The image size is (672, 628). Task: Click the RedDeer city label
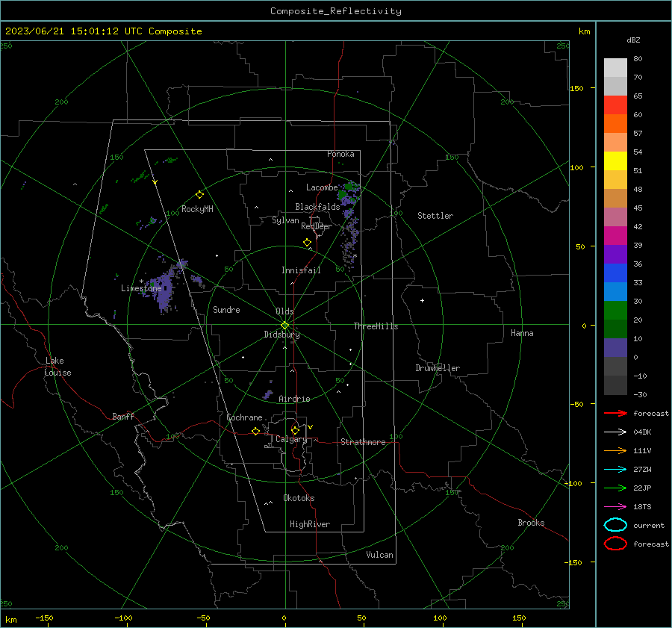(317, 226)
